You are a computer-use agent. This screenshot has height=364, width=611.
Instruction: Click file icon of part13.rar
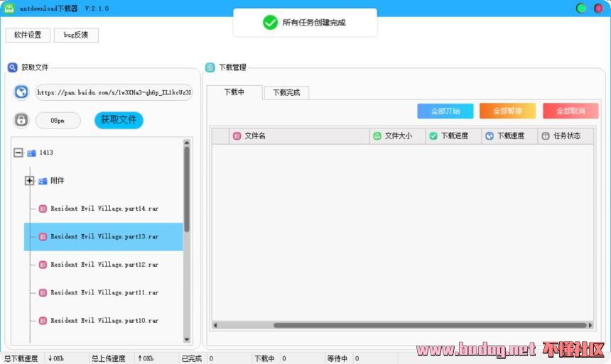coord(43,237)
